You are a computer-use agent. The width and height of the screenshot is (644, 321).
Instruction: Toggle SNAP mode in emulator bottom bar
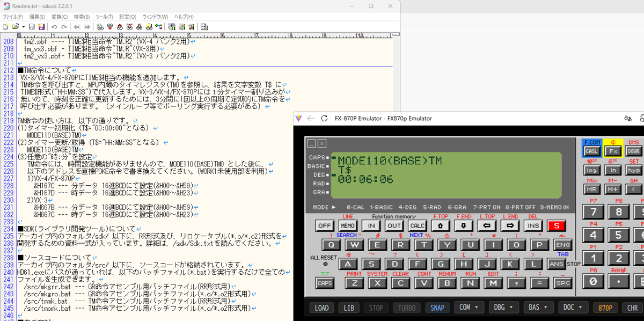click(437, 308)
